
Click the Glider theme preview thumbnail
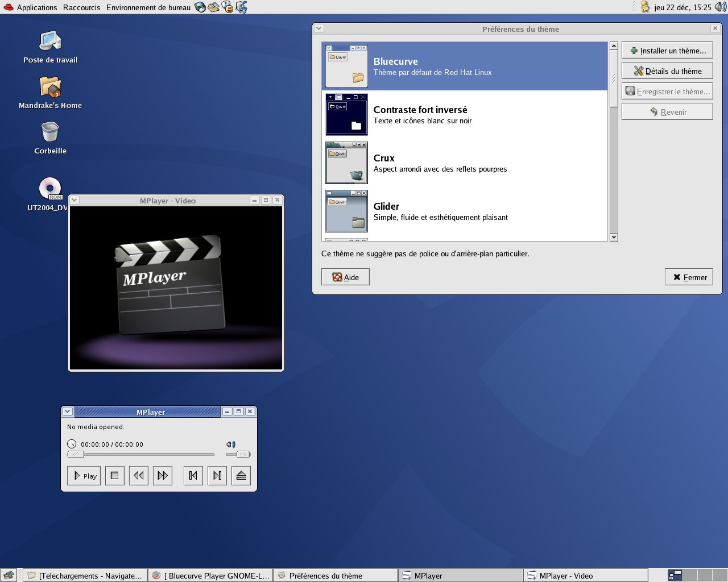click(x=346, y=211)
